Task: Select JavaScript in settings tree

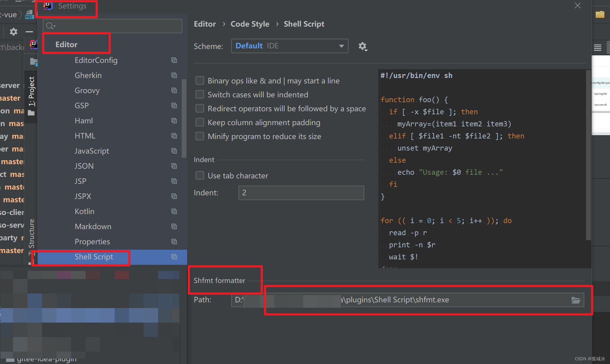Action: coord(92,151)
